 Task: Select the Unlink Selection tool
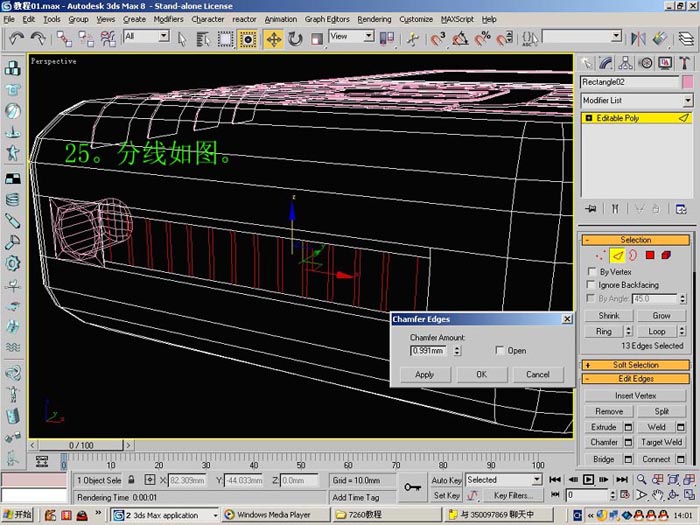86,39
